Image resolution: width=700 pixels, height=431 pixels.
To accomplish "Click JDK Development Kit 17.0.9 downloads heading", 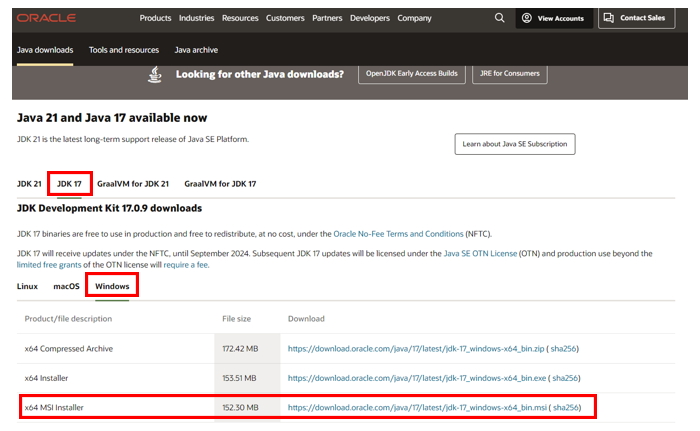I will click(109, 208).
